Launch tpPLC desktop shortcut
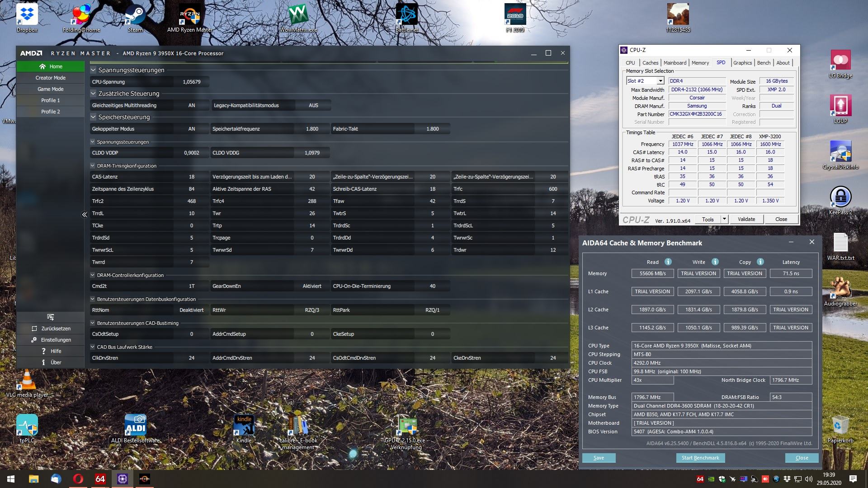The image size is (868, 488). coord(27,428)
